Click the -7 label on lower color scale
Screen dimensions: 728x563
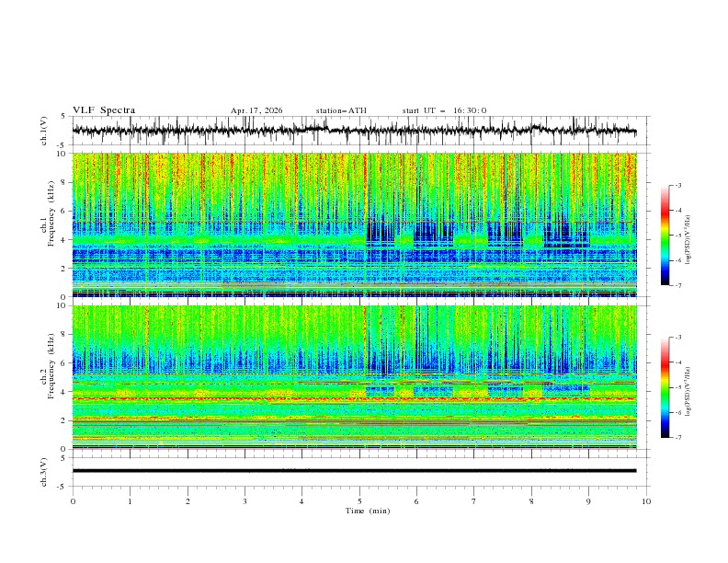(678, 438)
